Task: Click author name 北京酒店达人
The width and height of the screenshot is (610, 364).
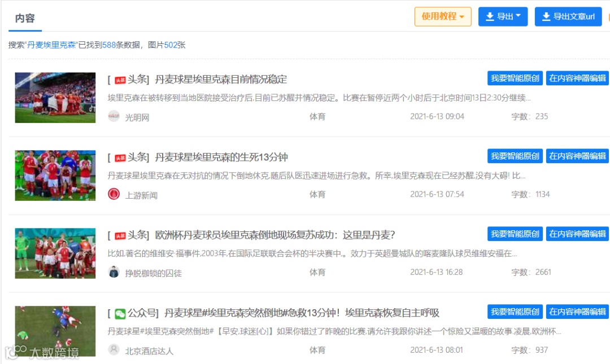Action: coord(149,351)
